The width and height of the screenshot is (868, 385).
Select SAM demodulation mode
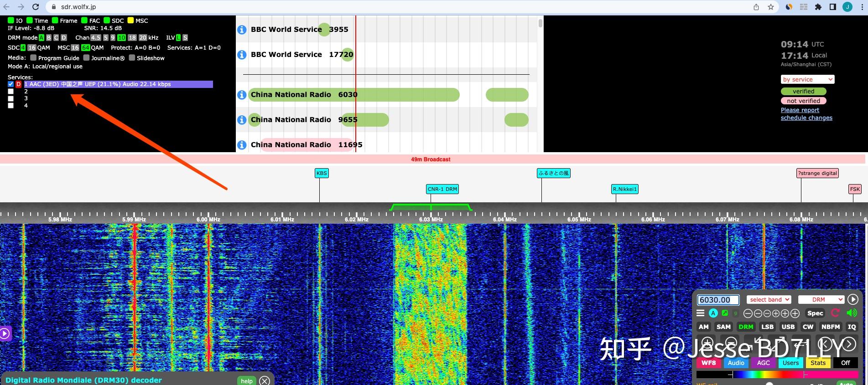point(723,327)
